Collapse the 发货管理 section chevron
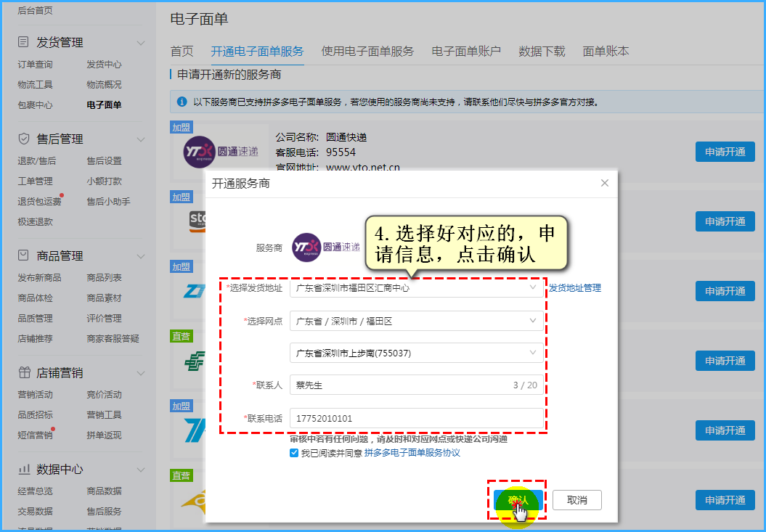 click(141, 43)
